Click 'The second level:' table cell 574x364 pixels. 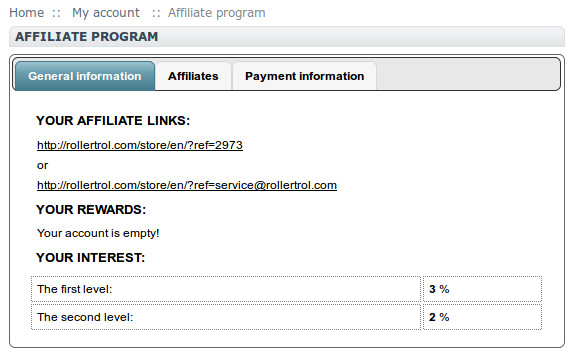pyautogui.click(x=226, y=317)
